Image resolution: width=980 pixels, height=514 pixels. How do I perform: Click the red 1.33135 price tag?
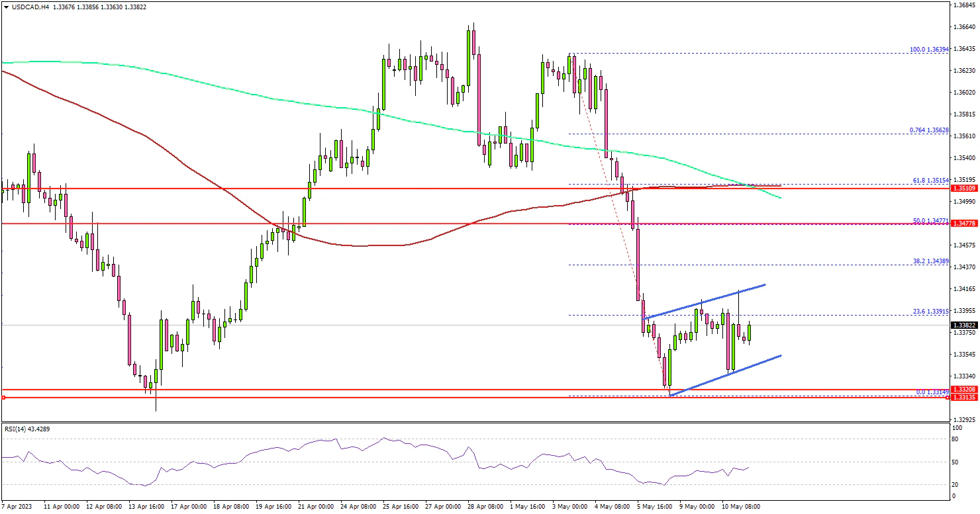click(963, 398)
